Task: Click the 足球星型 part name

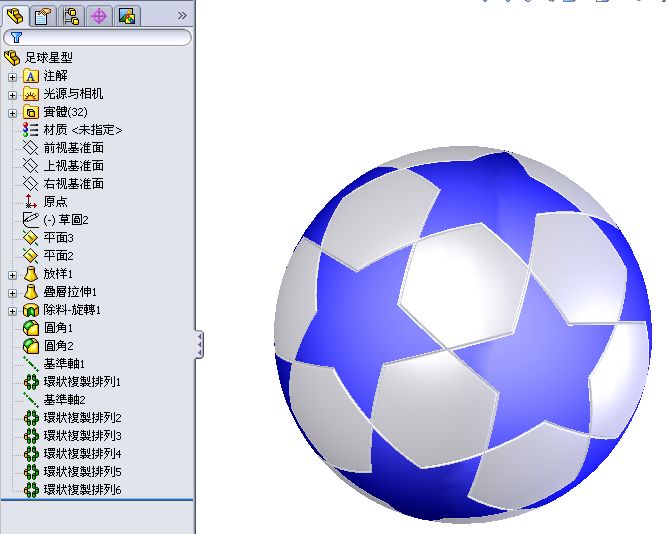Action: (48, 57)
